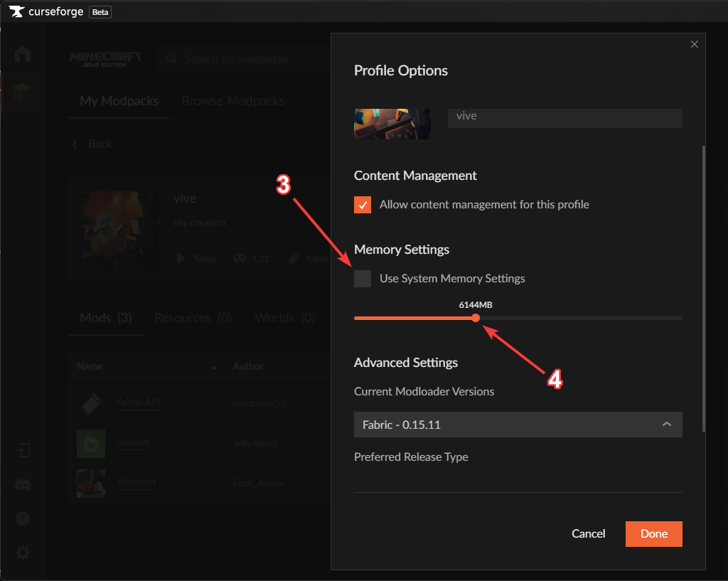Click author name JellySquid
The width and height of the screenshot is (728, 581).
pyautogui.click(x=255, y=444)
